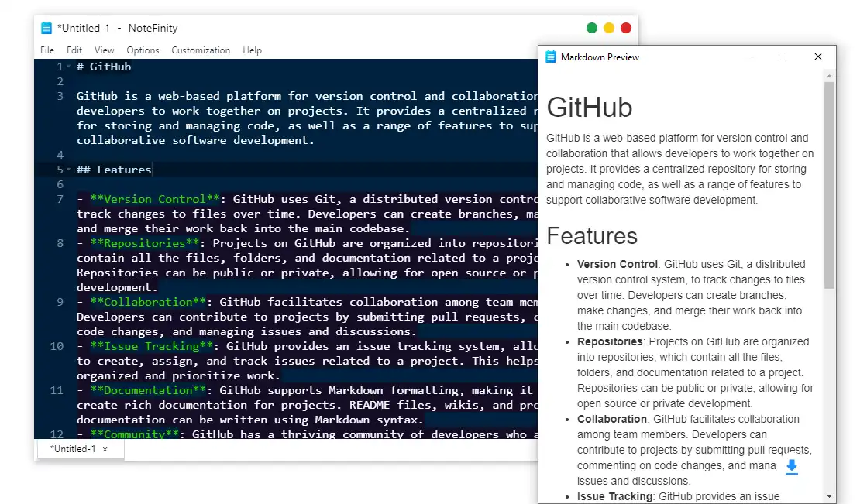Click bold 'Collaboration' in the preview
Image resolution: width=867 pixels, height=504 pixels.
611,419
